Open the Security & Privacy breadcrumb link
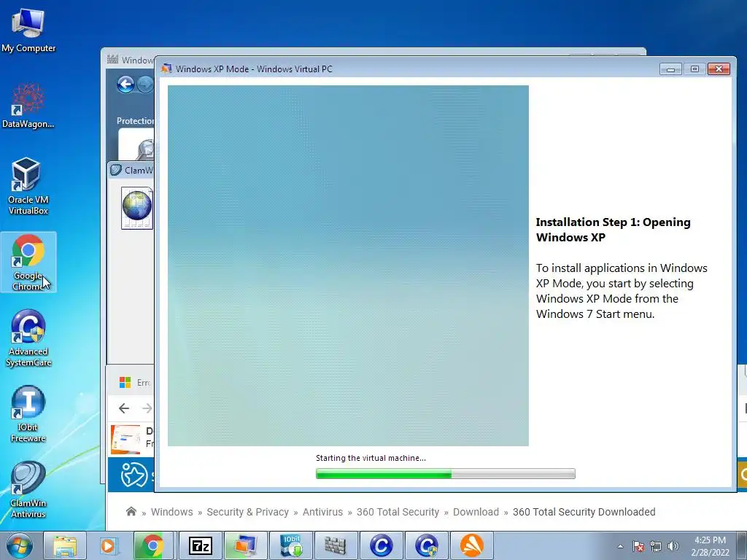Screen dimensions: 747x560 point(248,512)
